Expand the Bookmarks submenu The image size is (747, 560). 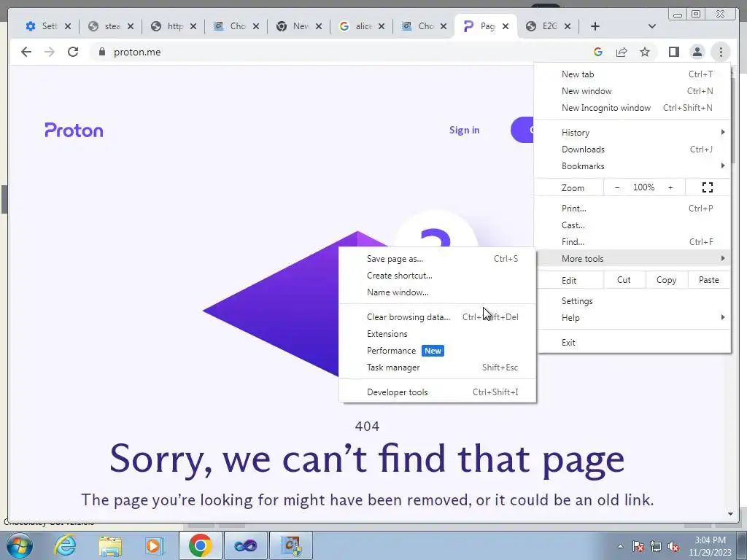[x=634, y=166]
